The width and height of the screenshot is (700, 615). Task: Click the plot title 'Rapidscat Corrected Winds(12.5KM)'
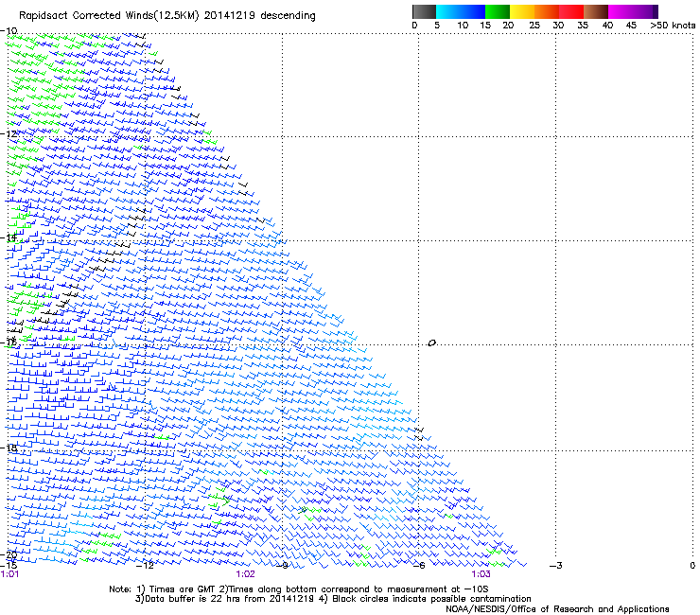point(109,16)
